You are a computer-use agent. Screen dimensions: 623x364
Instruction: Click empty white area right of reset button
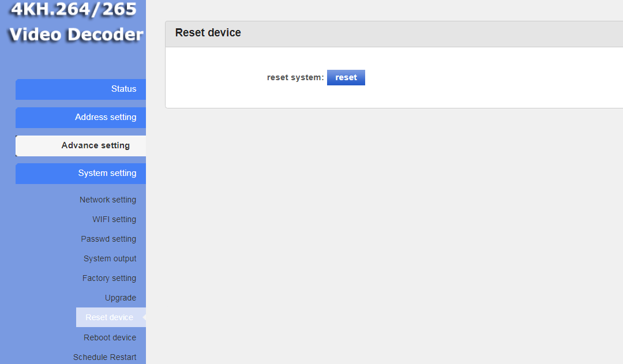pyautogui.click(x=490, y=77)
